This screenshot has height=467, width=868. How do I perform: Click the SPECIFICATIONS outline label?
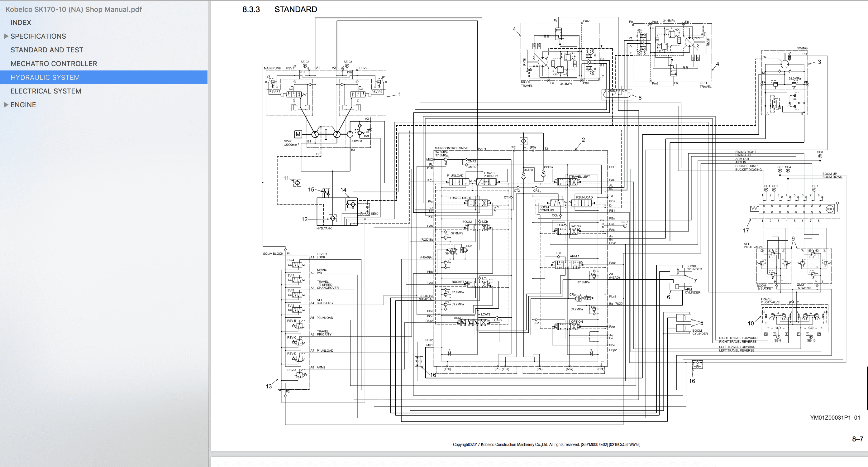(38, 36)
